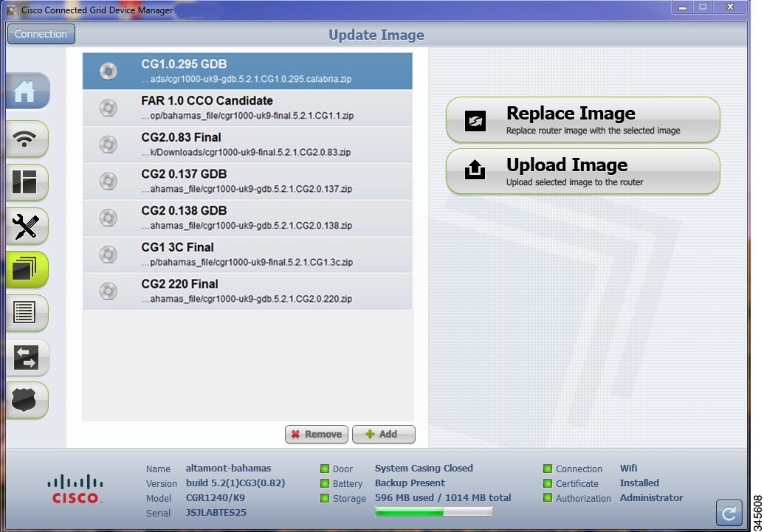The width and height of the screenshot is (764, 532).
Task: Click the cgr1000-uk9-gdb.5.2.1.CG2.0.220.zip path
Action: [247, 299]
